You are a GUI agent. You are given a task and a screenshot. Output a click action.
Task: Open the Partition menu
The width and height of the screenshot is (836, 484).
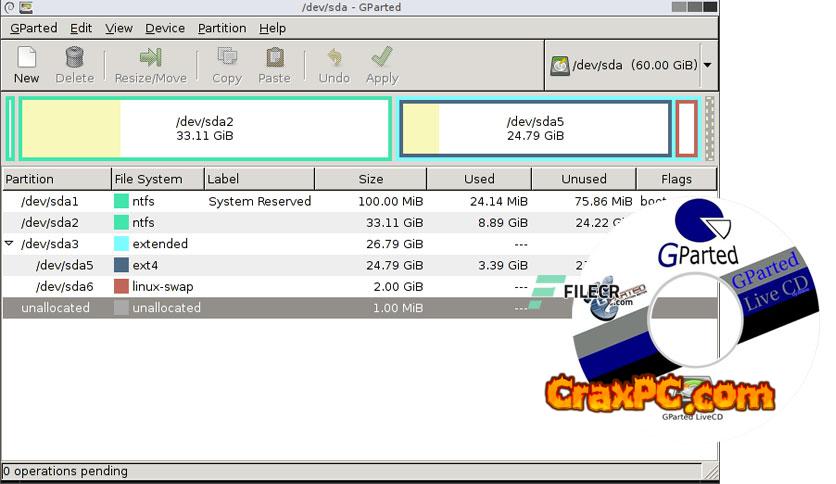pyautogui.click(x=222, y=28)
